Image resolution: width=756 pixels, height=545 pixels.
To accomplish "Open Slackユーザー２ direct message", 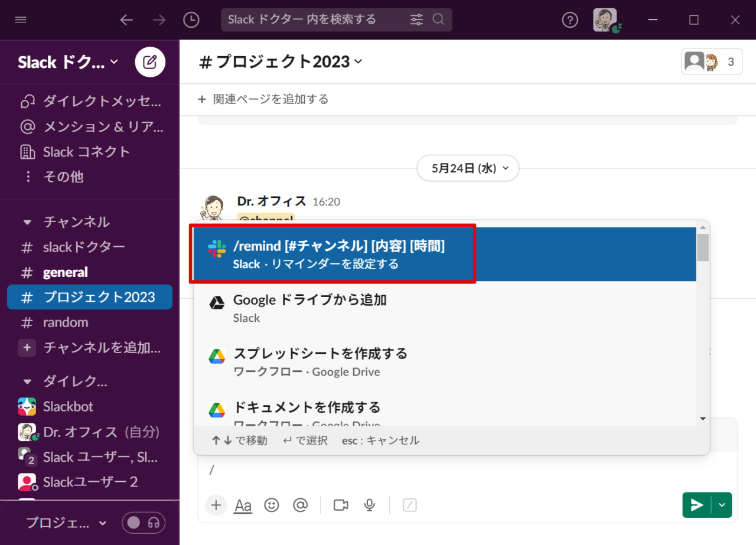I will (90, 482).
